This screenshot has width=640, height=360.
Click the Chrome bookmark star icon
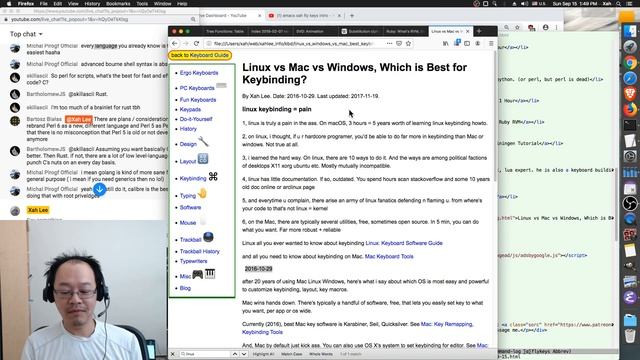click(517, 27)
